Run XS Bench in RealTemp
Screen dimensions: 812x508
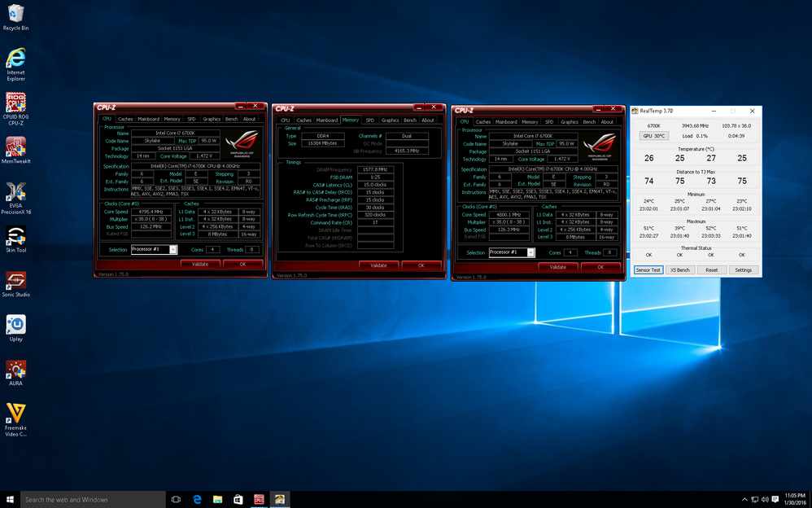680,270
